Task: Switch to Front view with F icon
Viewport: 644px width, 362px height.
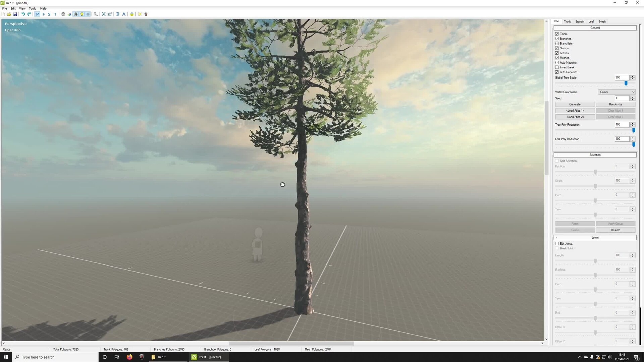Action: (44, 14)
